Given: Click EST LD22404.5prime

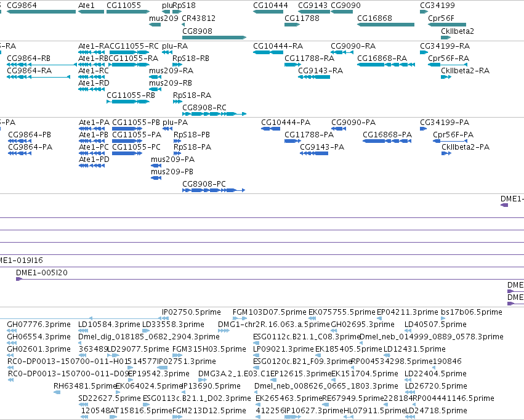Looking at the screenshot, I should 435,374.
